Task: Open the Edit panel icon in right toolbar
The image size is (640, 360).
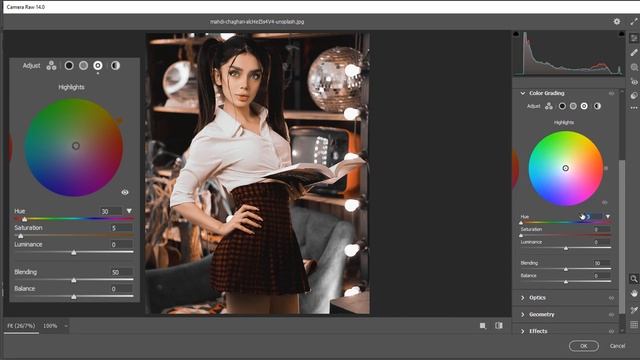Action: tap(633, 38)
